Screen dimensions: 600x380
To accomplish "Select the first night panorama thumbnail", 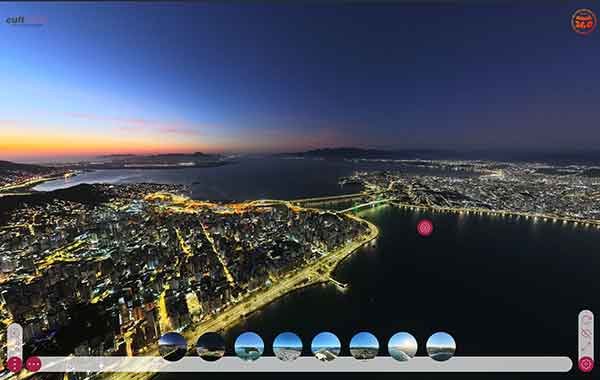I will pyautogui.click(x=173, y=347).
